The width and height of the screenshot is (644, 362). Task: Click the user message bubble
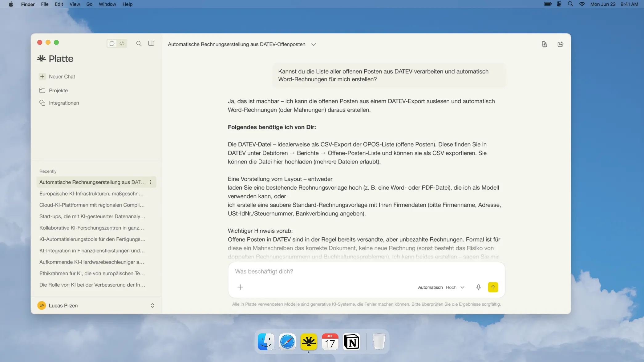click(x=389, y=75)
